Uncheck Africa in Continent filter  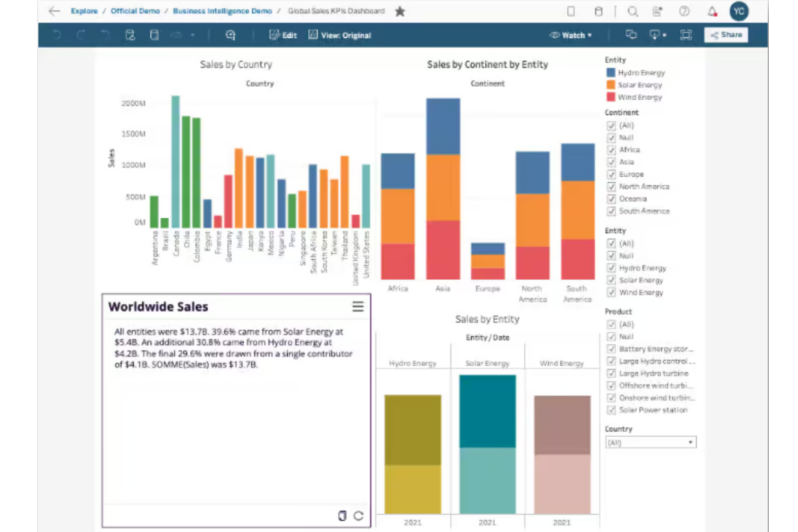click(611, 150)
